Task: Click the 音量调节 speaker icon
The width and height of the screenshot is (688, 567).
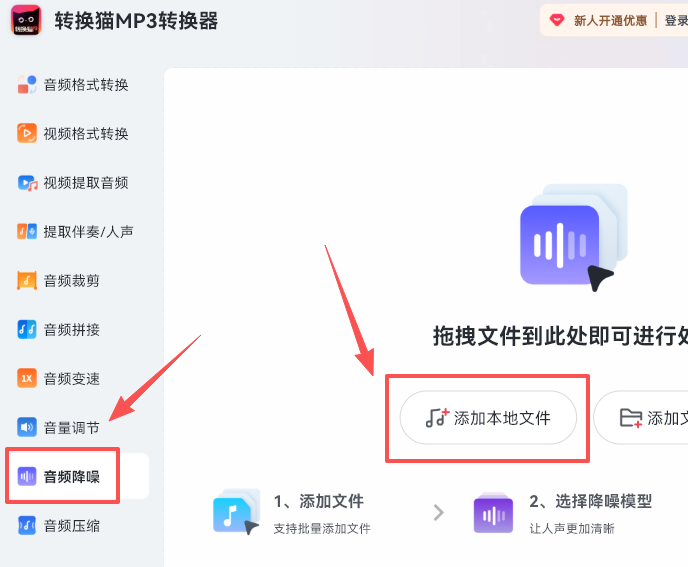Action: coord(27,428)
